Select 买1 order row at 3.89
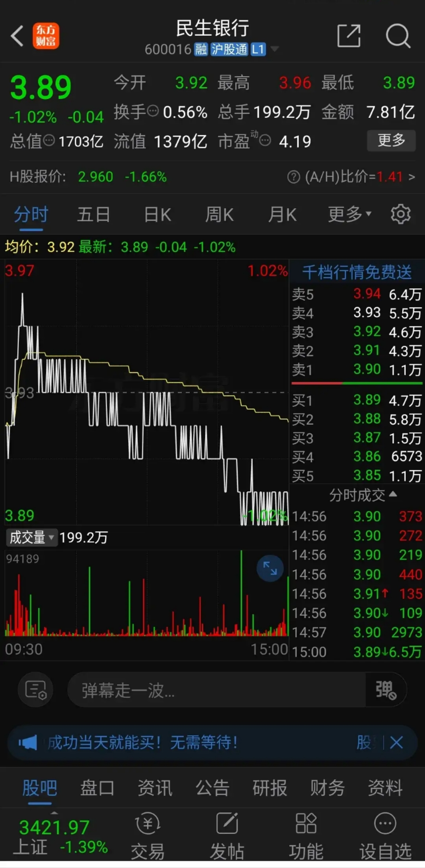 click(x=357, y=400)
